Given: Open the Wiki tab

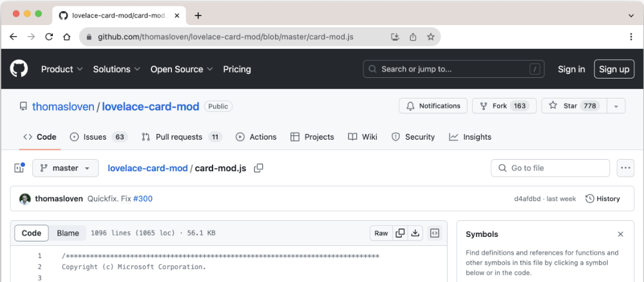Looking at the screenshot, I should 363,137.
